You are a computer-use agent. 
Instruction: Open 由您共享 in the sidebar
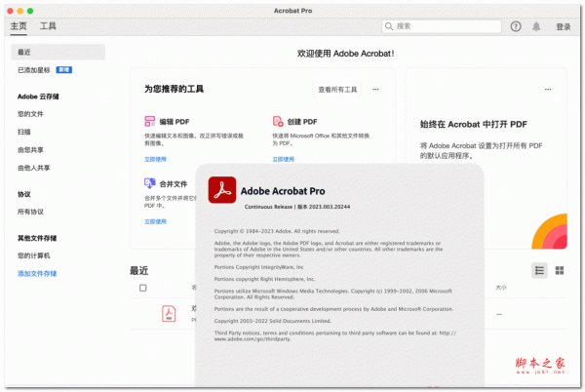point(30,150)
